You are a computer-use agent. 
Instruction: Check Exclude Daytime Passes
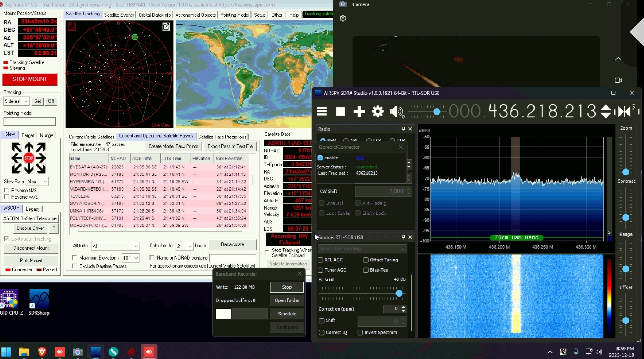tap(75, 266)
